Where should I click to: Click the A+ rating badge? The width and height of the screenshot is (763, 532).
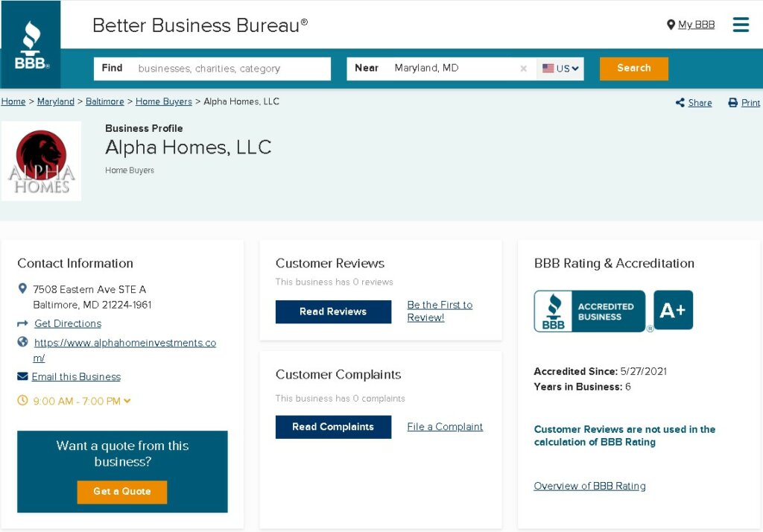pos(673,310)
